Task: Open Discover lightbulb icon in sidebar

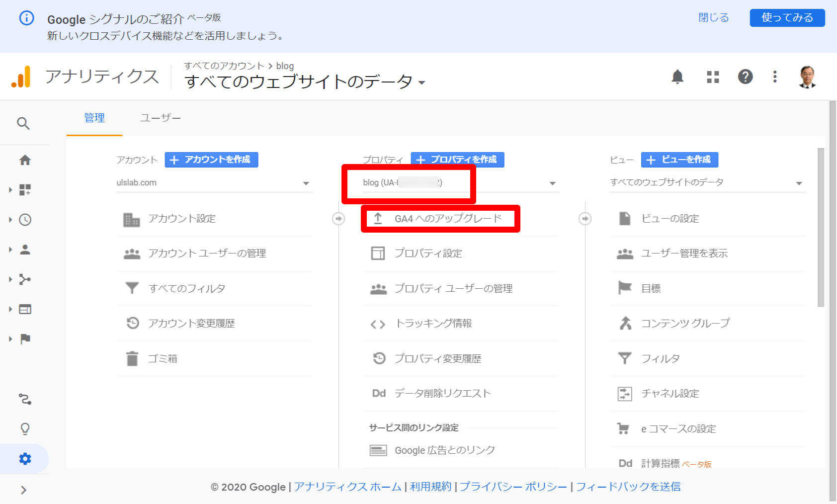Action: point(25,429)
